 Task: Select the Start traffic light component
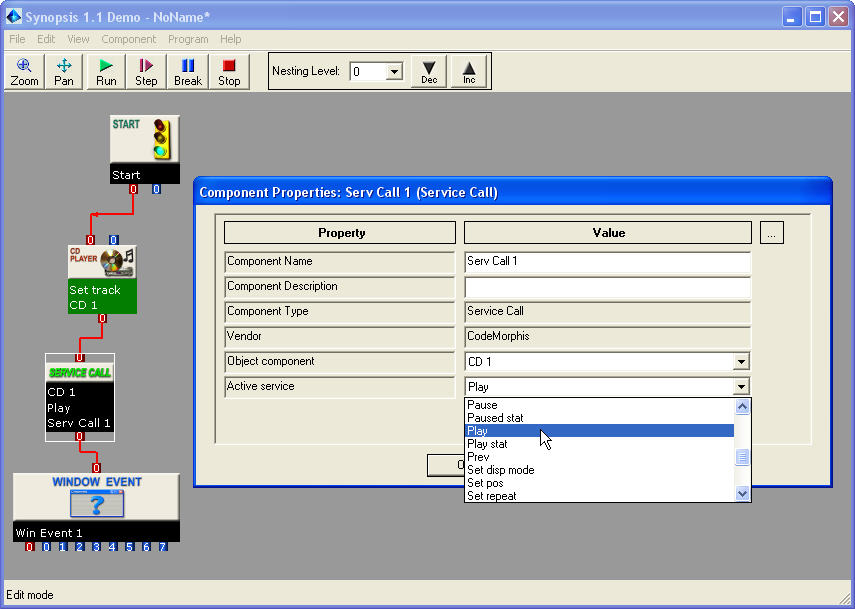[145, 140]
